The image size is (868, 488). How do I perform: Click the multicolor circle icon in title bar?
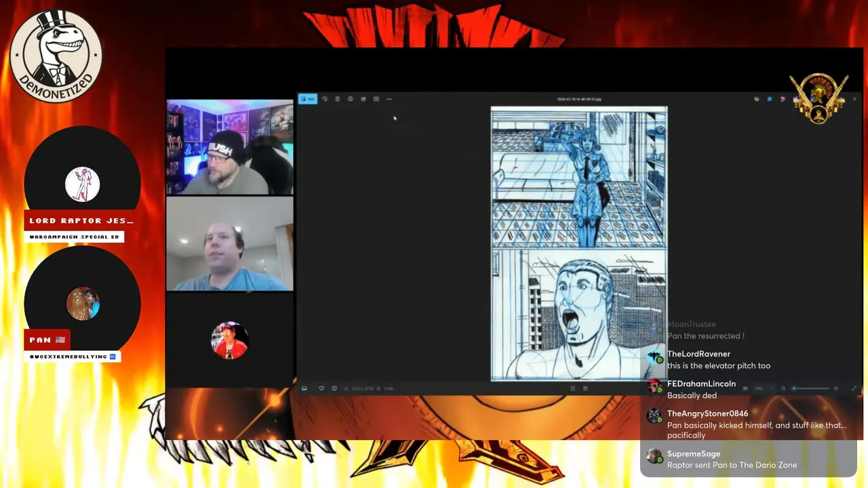pos(757,99)
